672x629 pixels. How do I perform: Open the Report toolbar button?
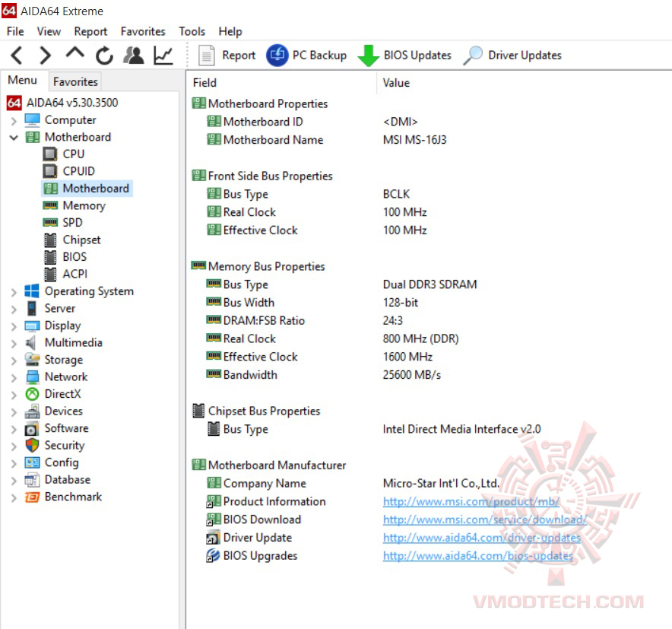tap(227, 56)
